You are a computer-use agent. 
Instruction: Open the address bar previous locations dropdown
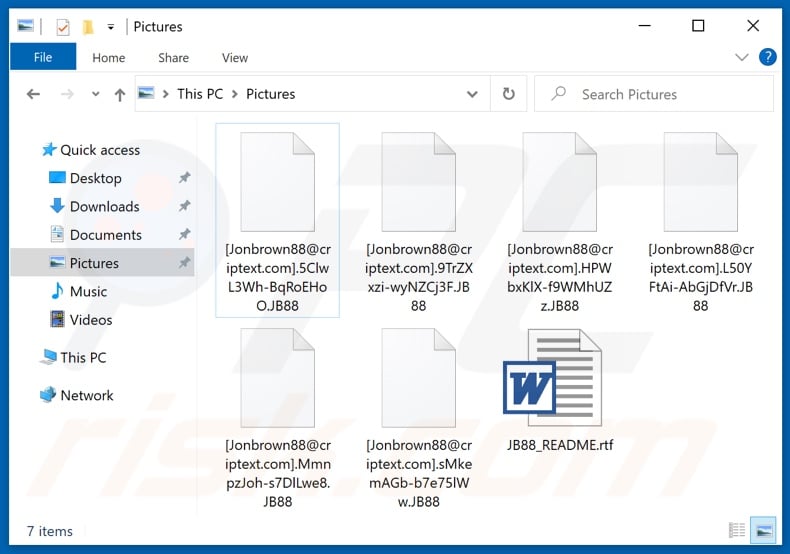(472, 94)
